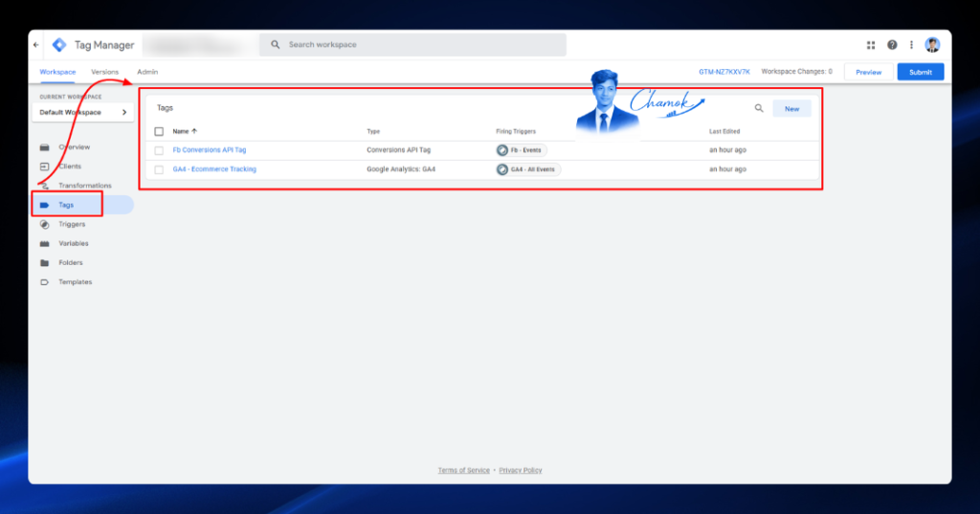Viewport: 980px width, 514px height.
Task: Click the Triggers icon in sidebar
Action: [44, 225]
